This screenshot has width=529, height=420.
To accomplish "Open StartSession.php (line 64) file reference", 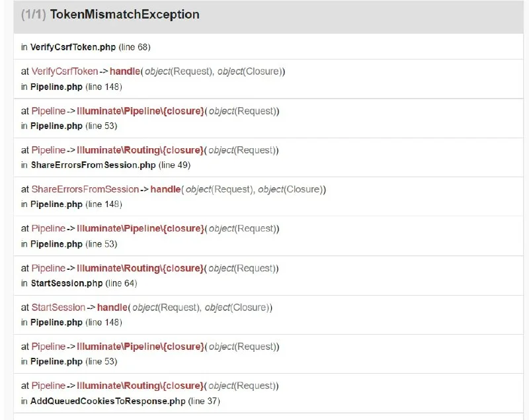I will (67, 283).
